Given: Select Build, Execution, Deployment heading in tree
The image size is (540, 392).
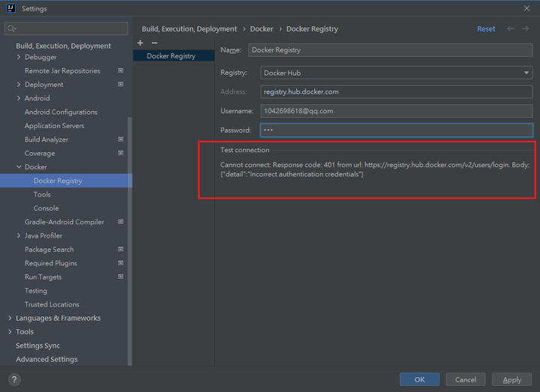Looking at the screenshot, I should coord(63,46).
